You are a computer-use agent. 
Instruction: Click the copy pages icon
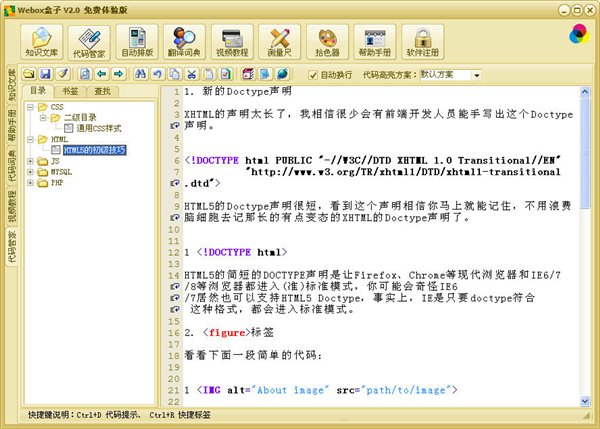(x=174, y=74)
